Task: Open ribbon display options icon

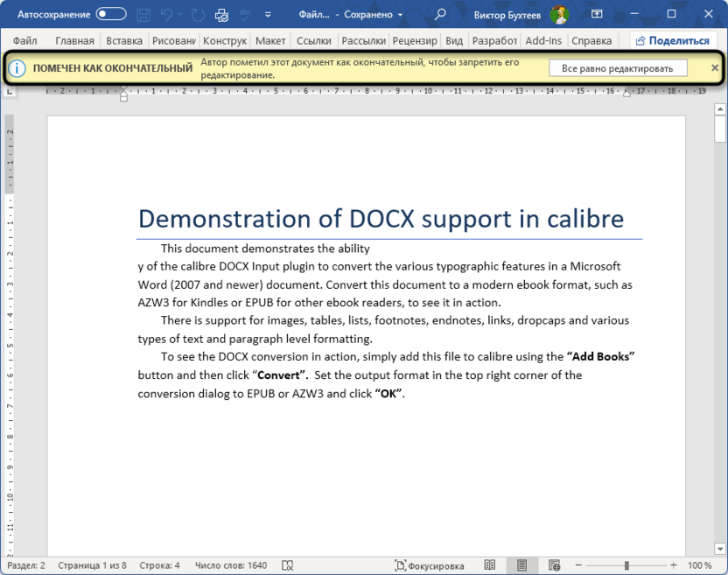Action: click(x=597, y=15)
